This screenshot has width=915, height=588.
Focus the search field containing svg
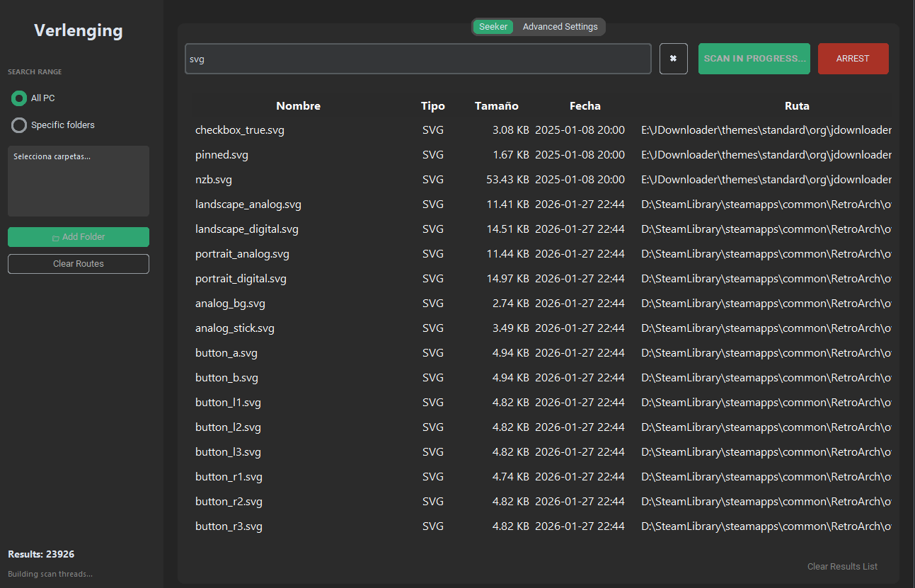[x=418, y=59]
